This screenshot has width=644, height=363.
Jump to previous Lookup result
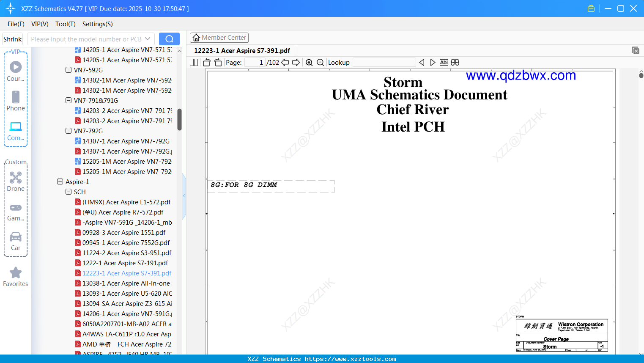tap(422, 63)
